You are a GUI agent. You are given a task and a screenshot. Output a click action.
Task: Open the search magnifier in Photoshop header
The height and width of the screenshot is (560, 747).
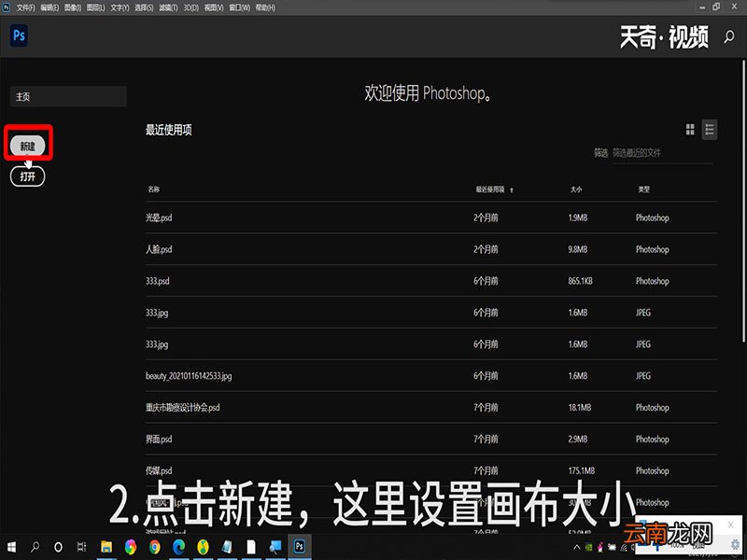(729, 36)
